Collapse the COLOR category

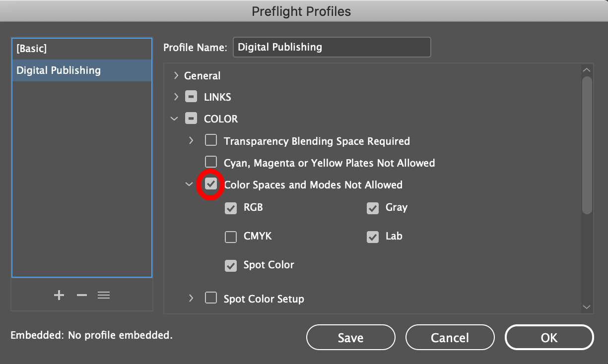pyautogui.click(x=174, y=119)
